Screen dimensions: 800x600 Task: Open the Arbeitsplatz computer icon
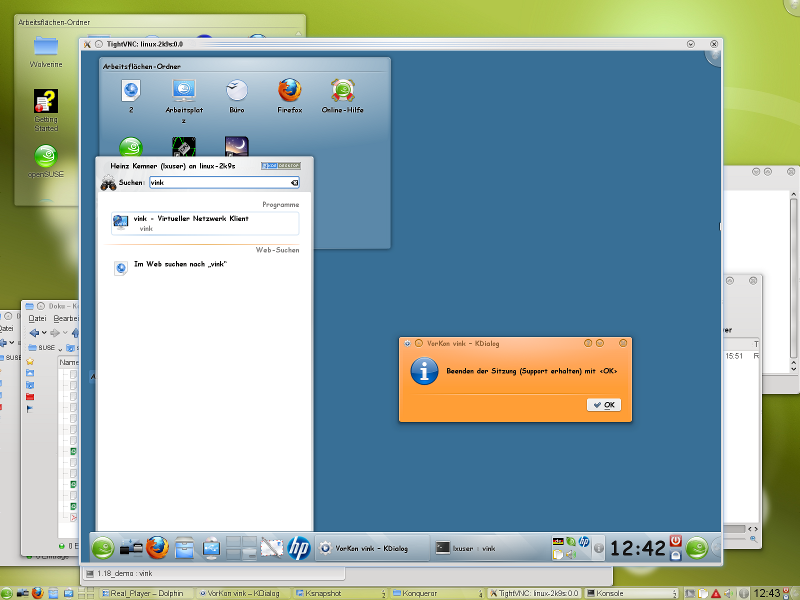tap(184, 92)
